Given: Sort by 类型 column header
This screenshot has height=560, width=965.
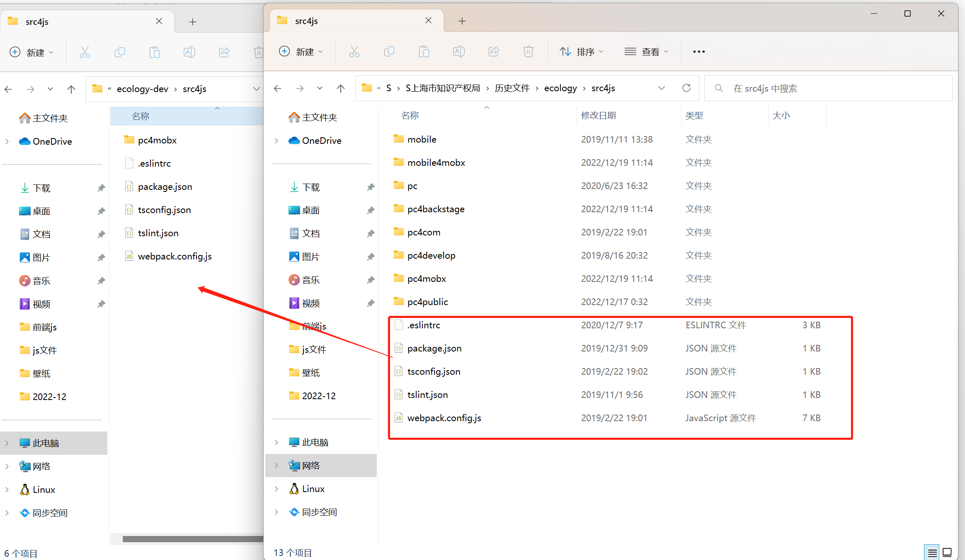Looking at the screenshot, I should click(725, 115).
